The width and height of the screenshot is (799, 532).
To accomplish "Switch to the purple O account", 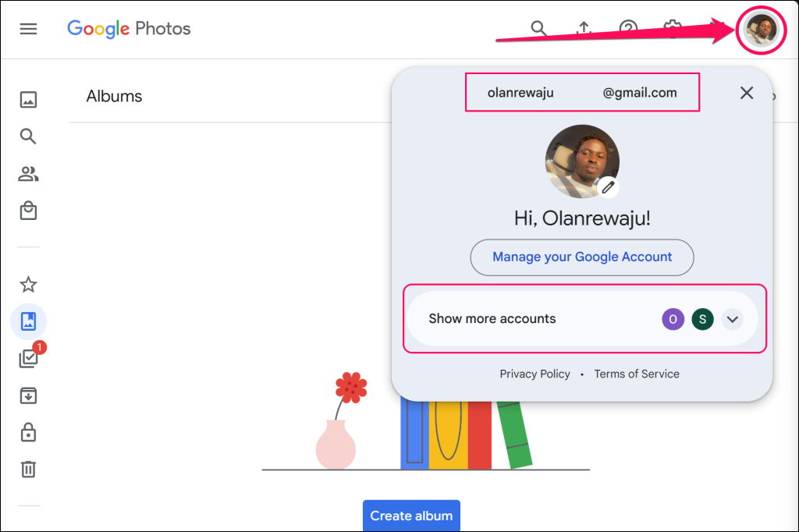I will (673, 319).
